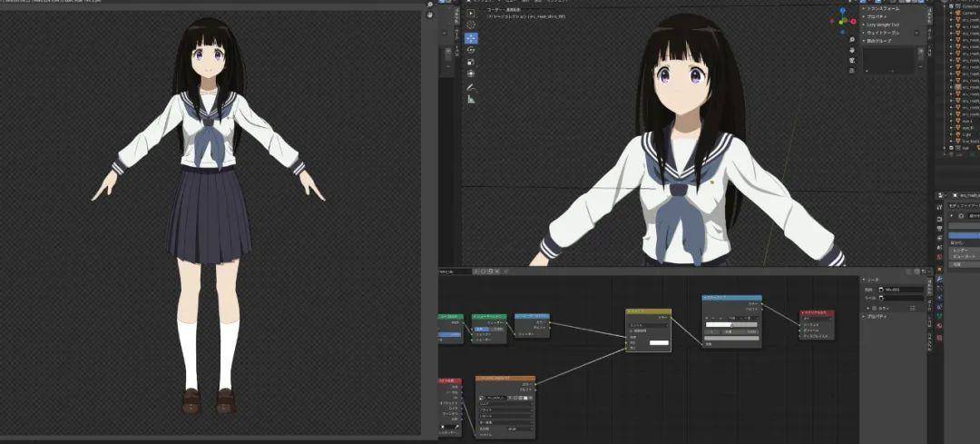The height and width of the screenshot is (444, 980).
Task: Select the yellow-header Mix node header
Action: tap(648, 311)
